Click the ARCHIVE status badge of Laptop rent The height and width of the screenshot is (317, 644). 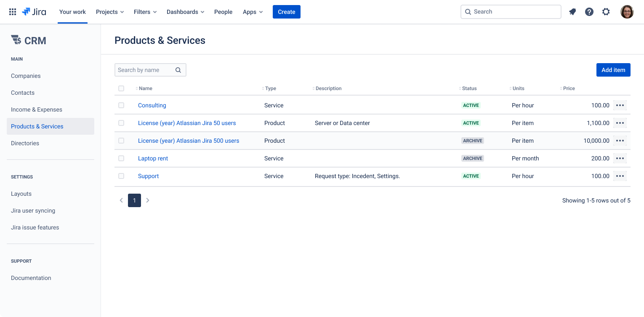[473, 158]
